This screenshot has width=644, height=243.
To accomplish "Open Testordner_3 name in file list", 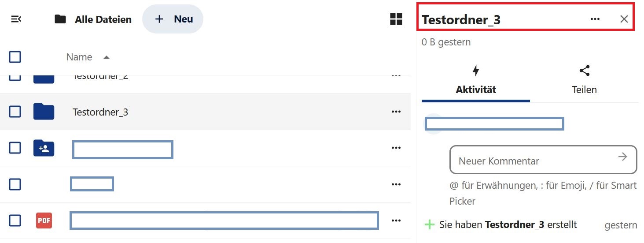I will [x=100, y=112].
